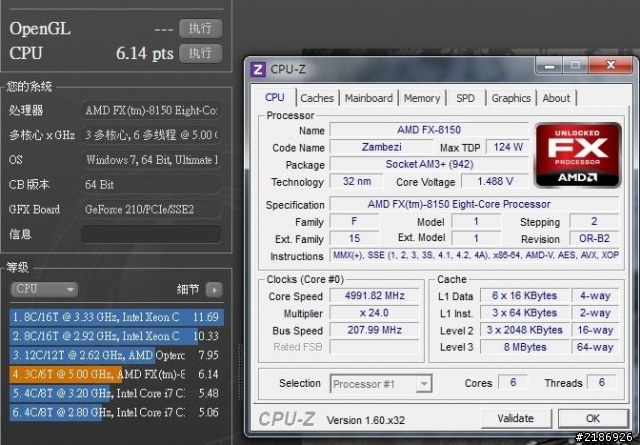Click the OS value Windows 7 64 Bit

coord(151,160)
